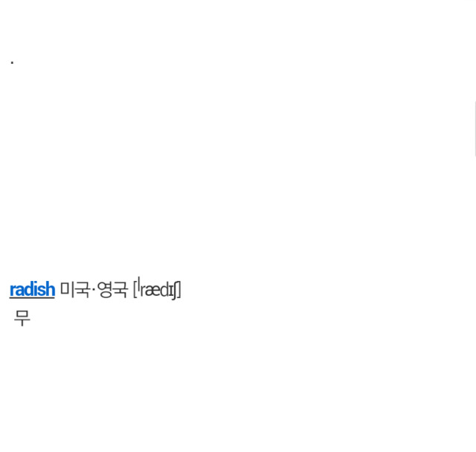Click the scrollbar track above the thumb
476x452 pixels.
point(475,51)
